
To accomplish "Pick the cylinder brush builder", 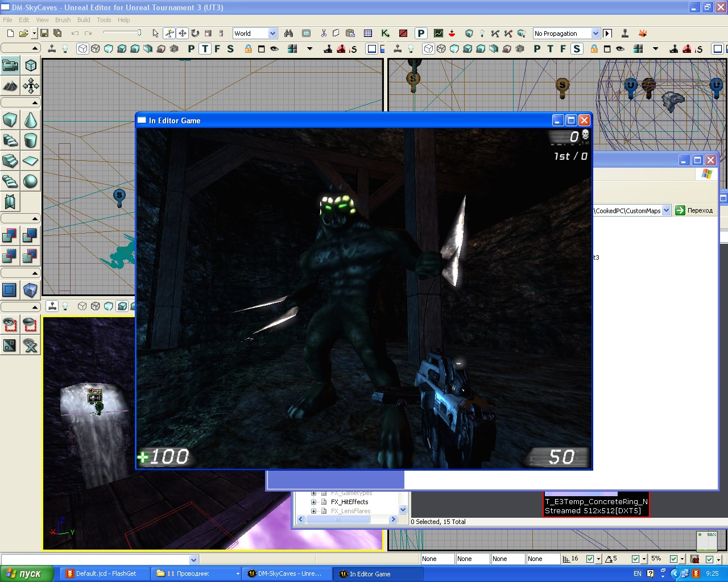I will [31, 140].
